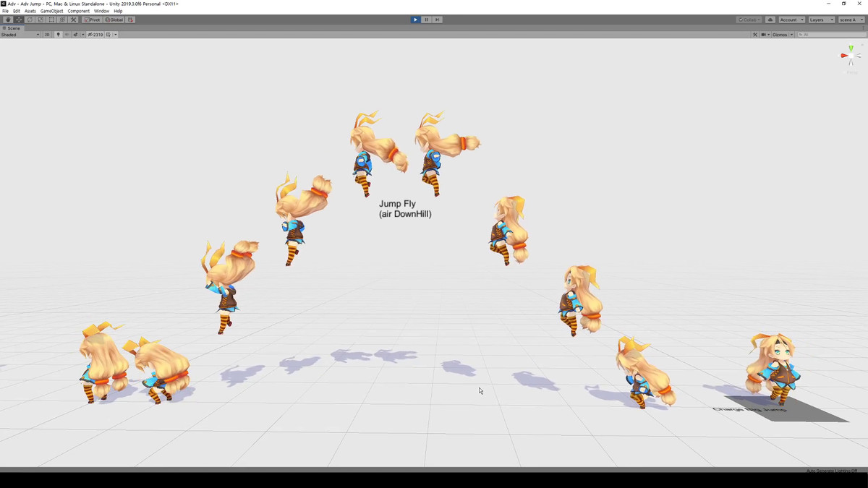Click the Unity cloud services icon
The height and width of the screenshot is (488, 868).
770,20
